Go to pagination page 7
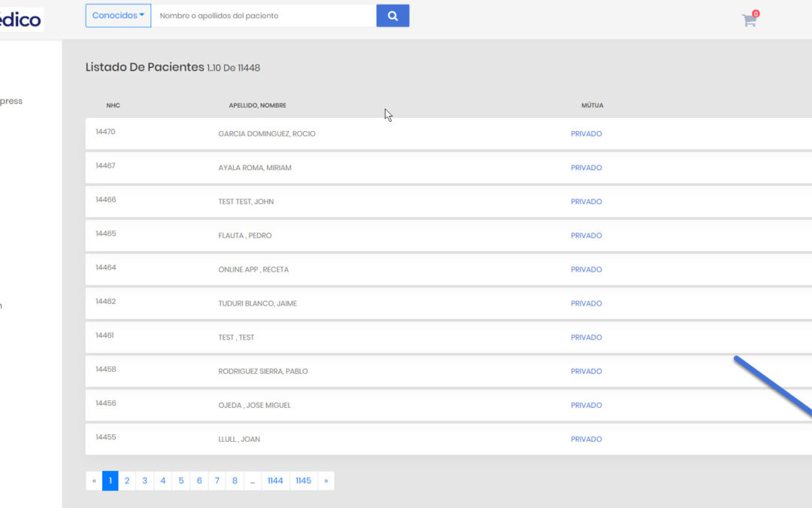Image resolution: width=812 pixels, height=508 pixels. coord(217,480)
